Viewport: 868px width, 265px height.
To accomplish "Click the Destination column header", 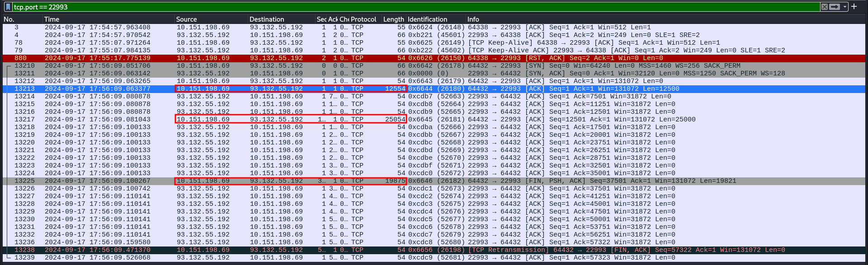I will pyautogui.click(x=267, y=19).
